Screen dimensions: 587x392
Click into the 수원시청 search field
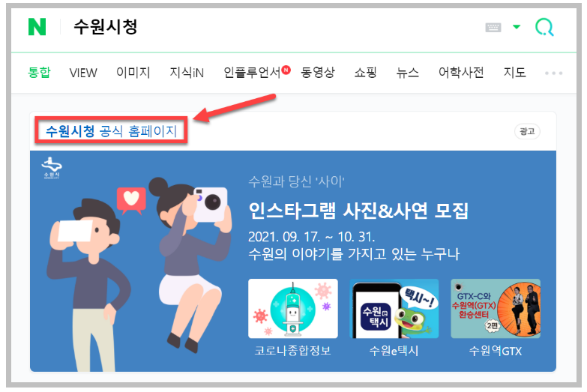click(262, 27)
